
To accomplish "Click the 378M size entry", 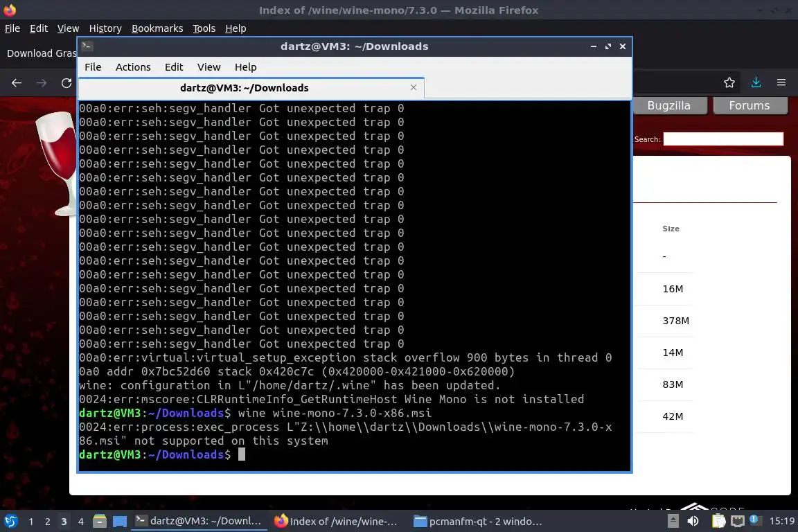I will point(675,321).
